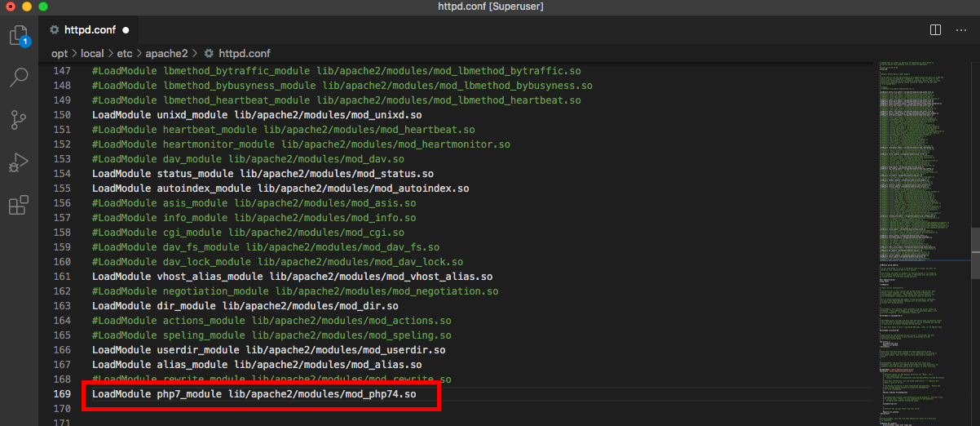Open the Explorer view in activity bar
980x426 pixels.
click(x=19, y=36)
